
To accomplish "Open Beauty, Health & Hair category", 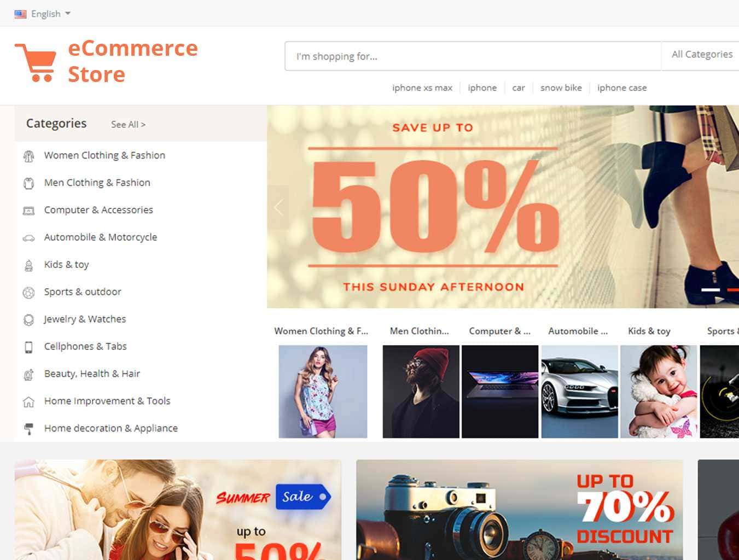I will click(92, 374).
